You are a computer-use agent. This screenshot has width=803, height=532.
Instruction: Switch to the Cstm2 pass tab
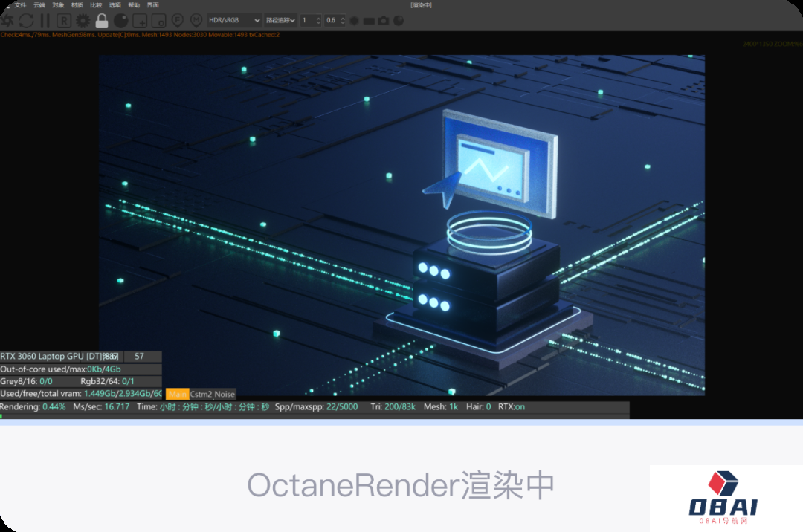click(201, 395)
